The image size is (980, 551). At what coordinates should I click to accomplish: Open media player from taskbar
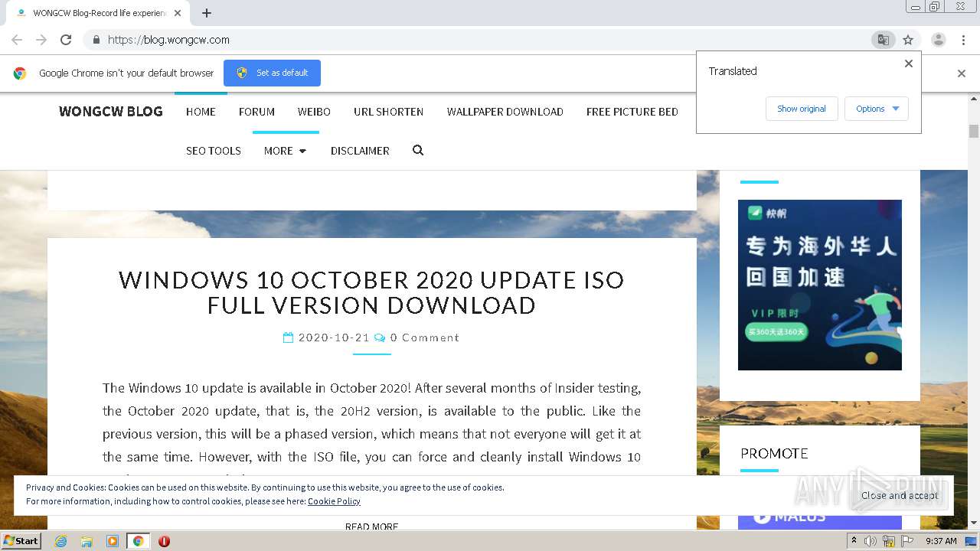pyautogui.click(x=113, y=541)
